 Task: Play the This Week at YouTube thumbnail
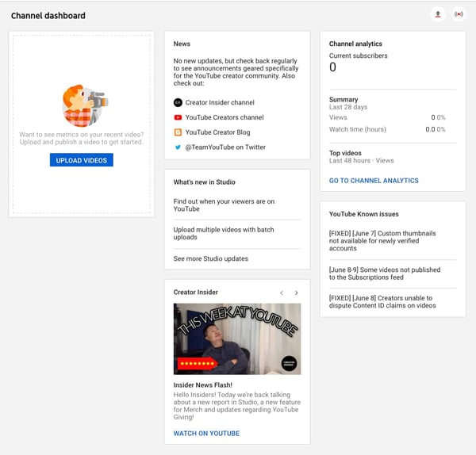coord(237,338)
